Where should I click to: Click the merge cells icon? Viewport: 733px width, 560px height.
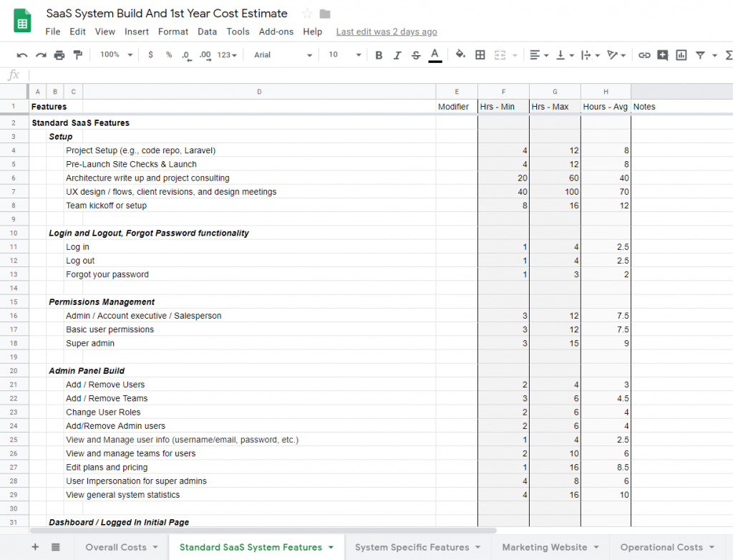(500, 55)
